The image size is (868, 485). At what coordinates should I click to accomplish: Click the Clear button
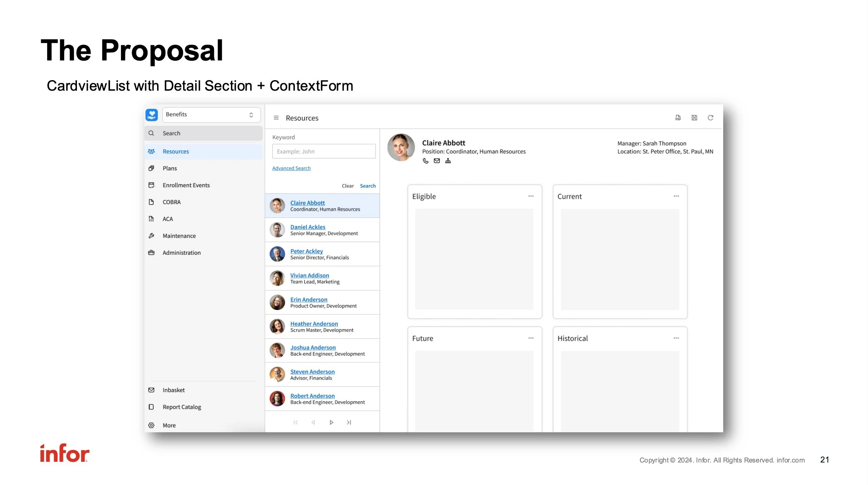pyautogui.click(x=348, y=186)
